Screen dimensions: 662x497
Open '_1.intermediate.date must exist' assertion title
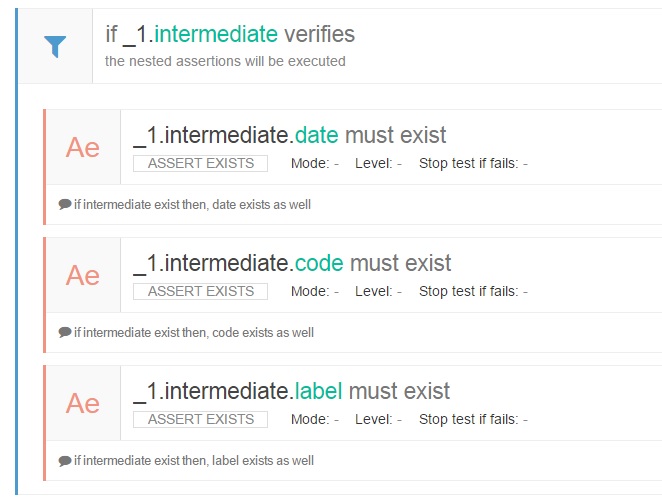click(x=289, y=135)
